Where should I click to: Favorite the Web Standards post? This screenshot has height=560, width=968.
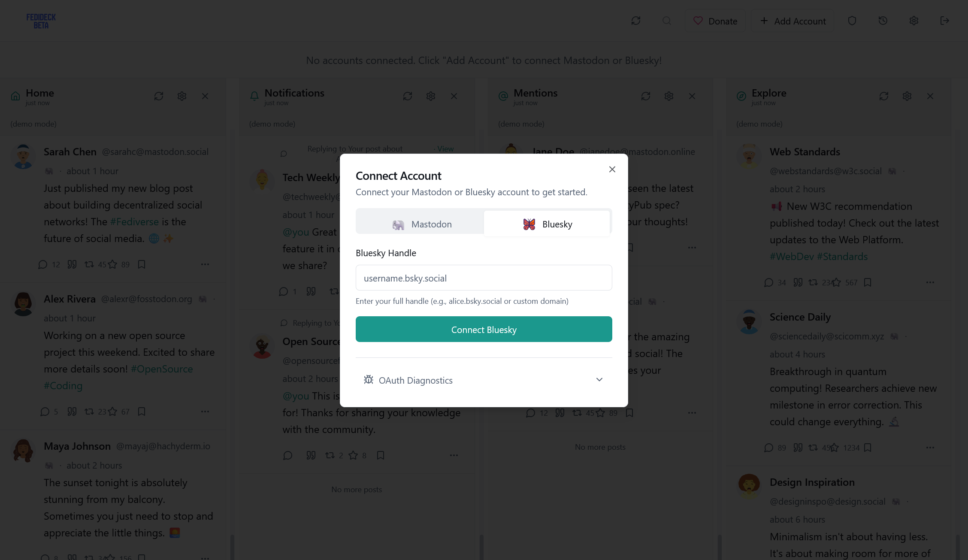click(836, 282)
